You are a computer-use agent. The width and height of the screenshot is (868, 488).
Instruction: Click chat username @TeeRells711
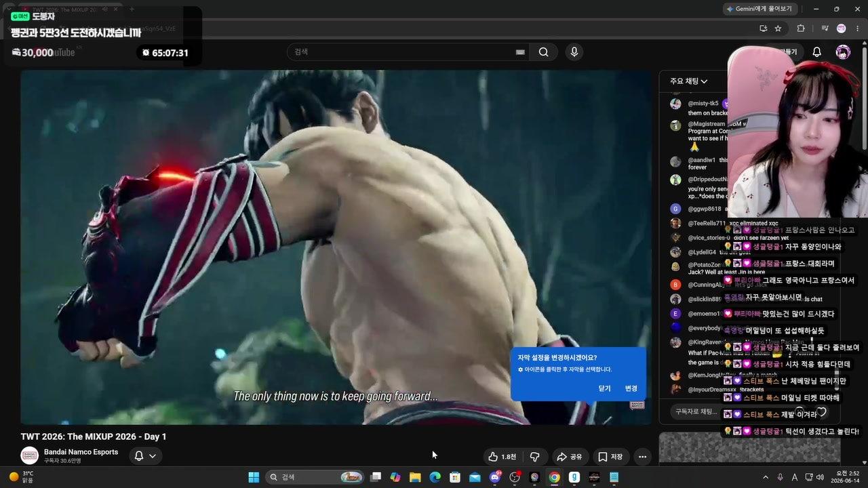707,223
